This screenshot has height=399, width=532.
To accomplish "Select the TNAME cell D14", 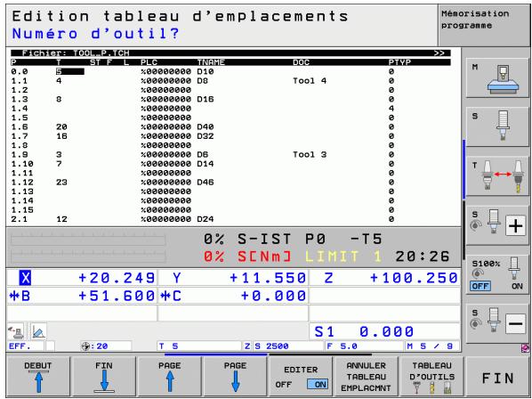I will (206, 164).
